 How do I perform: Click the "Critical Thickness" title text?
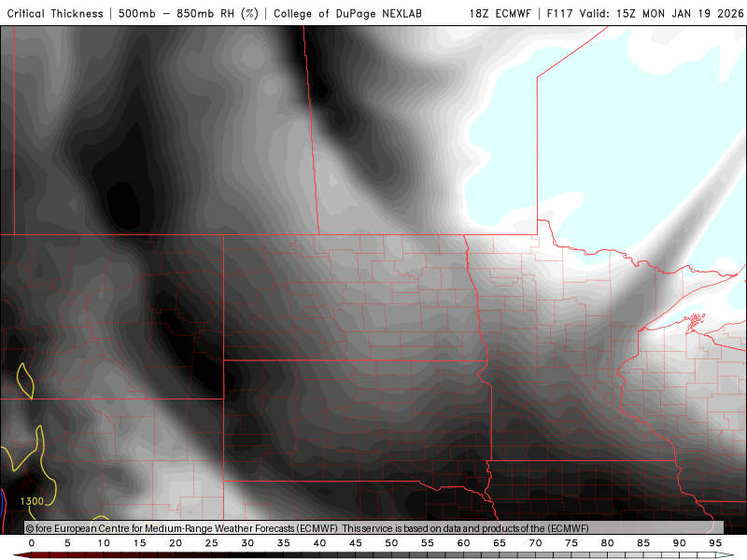click(55, 13)
